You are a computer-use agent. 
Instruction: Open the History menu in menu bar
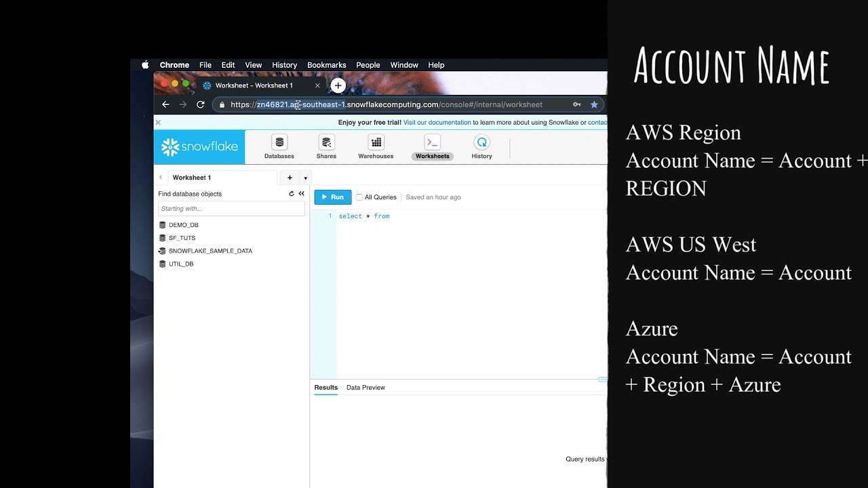[x=285, y=65]
